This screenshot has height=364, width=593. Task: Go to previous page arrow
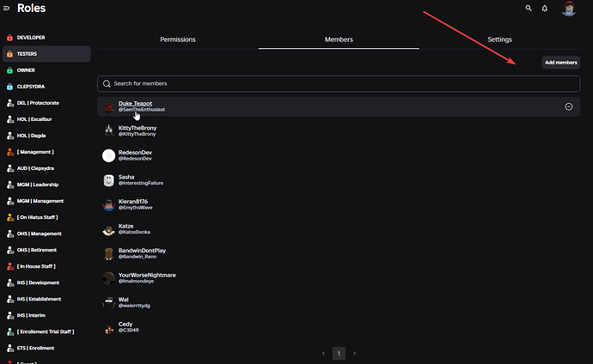(x=323, y=354)
